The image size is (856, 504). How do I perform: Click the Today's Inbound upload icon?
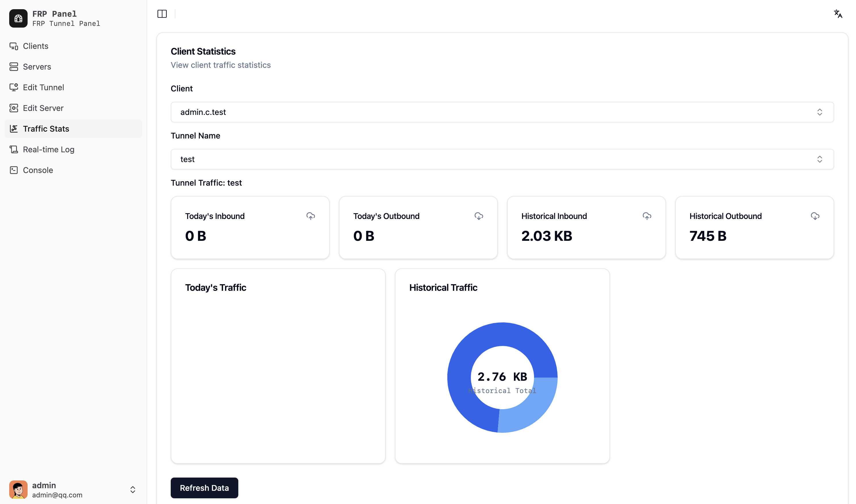[311, 216]
